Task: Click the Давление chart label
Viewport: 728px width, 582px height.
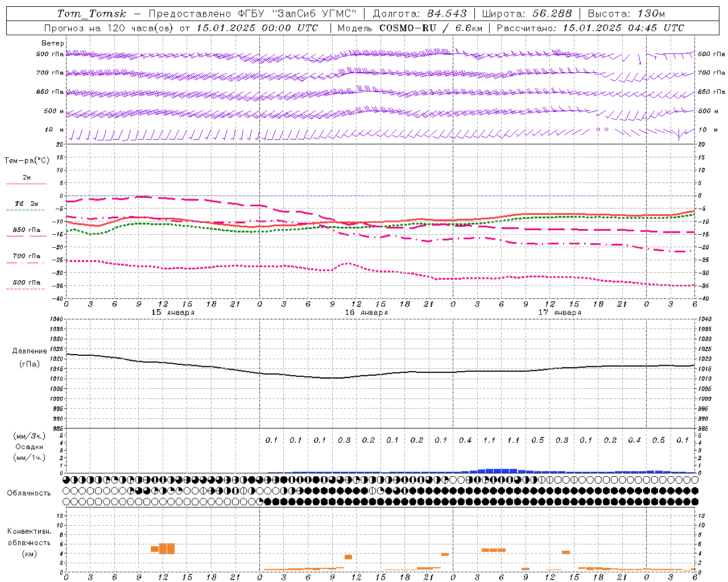Action: pos(28,351)
